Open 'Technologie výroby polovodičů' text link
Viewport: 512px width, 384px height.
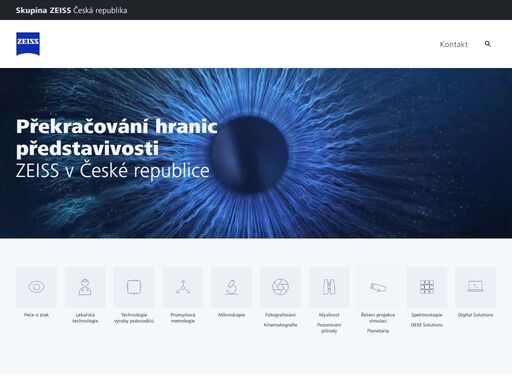tap(134, 318)
